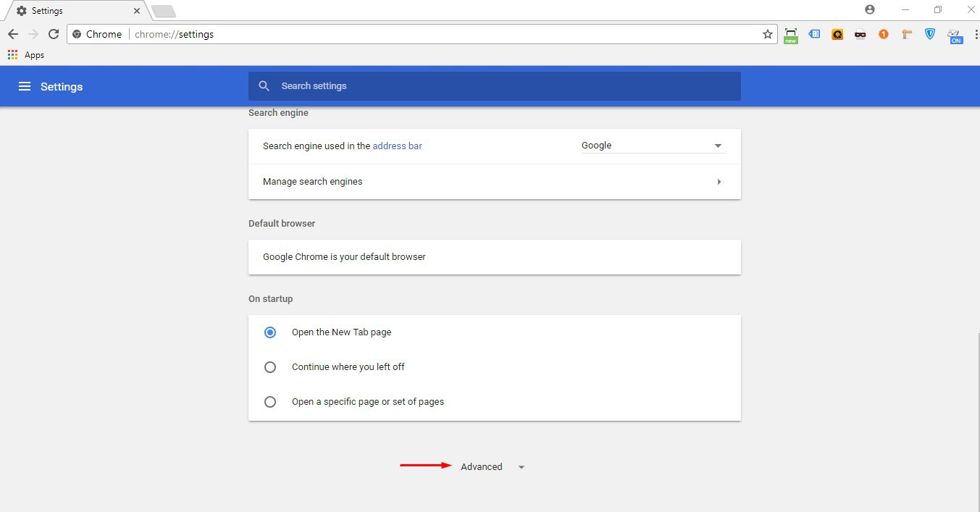Expand the Advanced settings section
The height and width of the screenshot is (512, 980).
491,467
